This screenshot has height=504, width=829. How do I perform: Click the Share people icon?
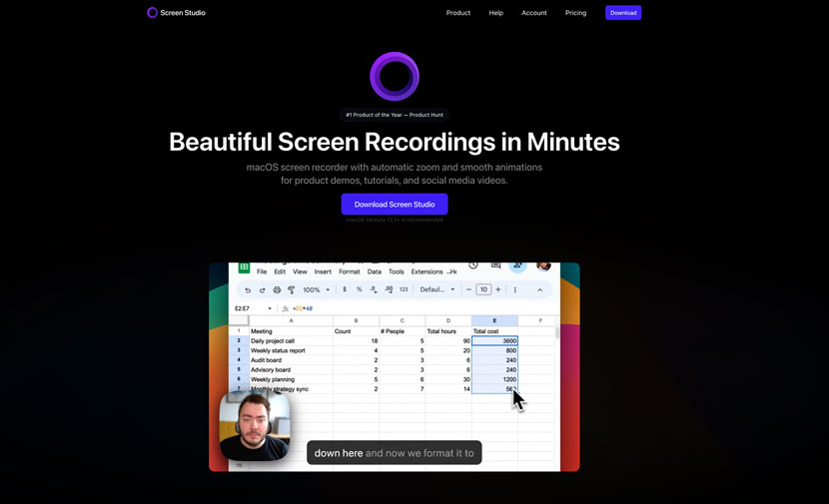(x=517, y=266)
